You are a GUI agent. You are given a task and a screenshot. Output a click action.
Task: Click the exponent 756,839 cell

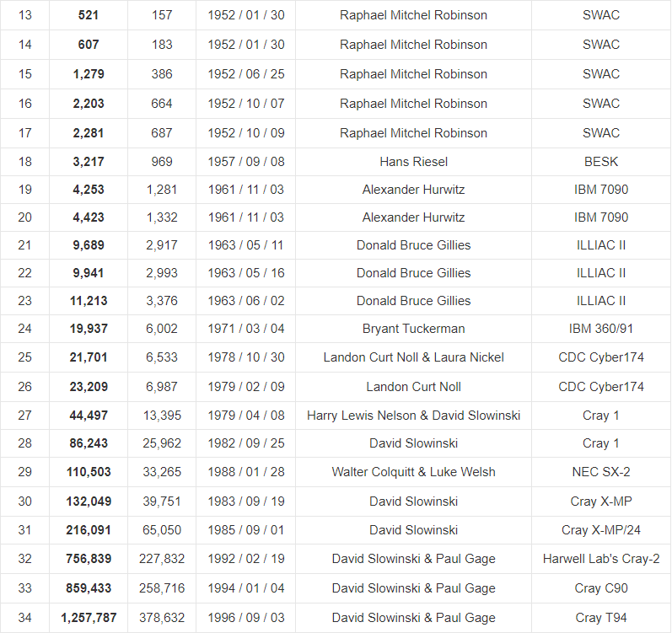click(x=89, y=559)
